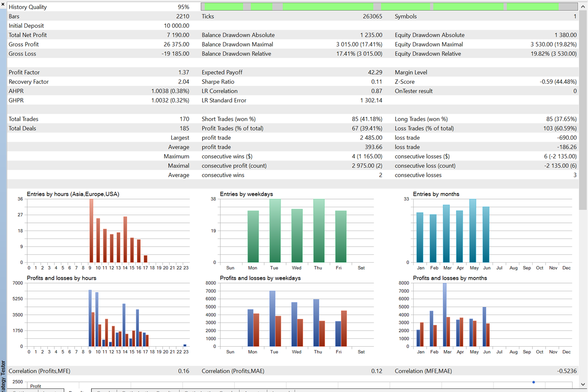
Task: Open the Graph tab at bottom
Action: pos(104,391)
